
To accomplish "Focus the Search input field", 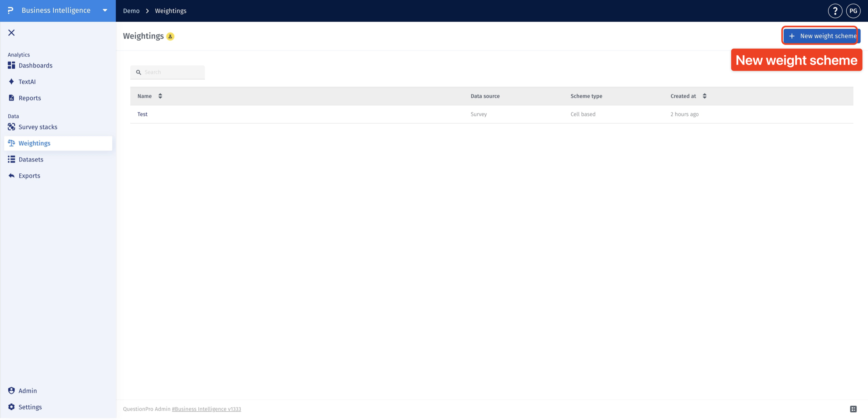I will [168, 72].
